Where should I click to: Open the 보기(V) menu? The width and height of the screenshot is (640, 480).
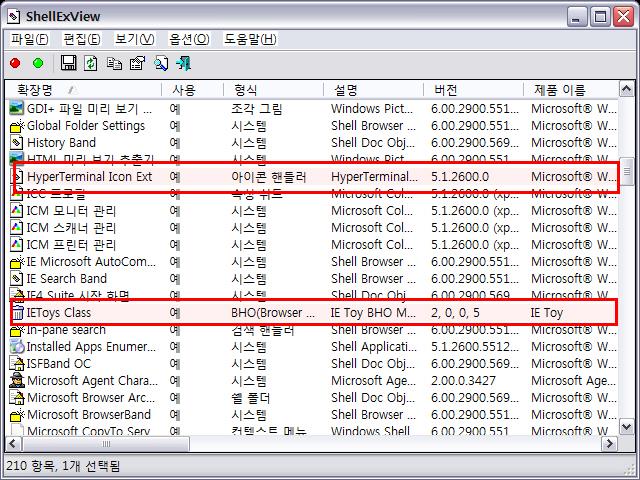click(134, 39)
